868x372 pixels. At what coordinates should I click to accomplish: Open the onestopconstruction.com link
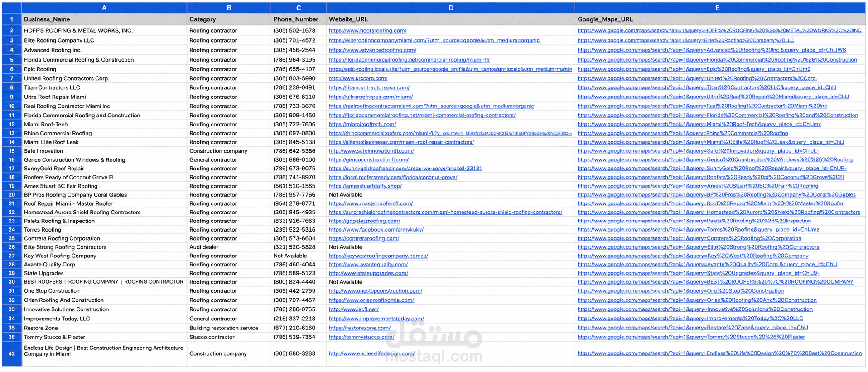(x=376, y=291)
